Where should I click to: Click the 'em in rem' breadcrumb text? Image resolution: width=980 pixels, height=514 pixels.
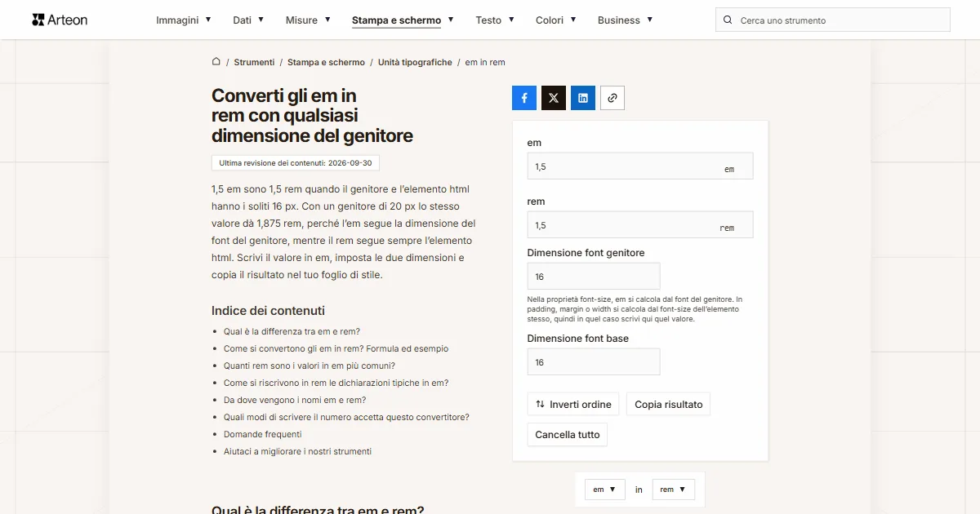[x=485, y=62]
